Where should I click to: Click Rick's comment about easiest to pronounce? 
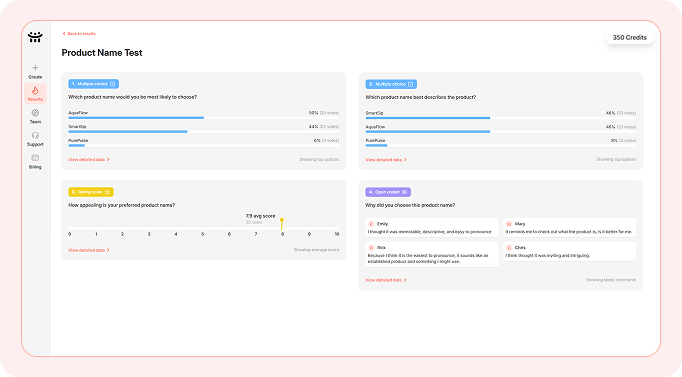[428, 259]
